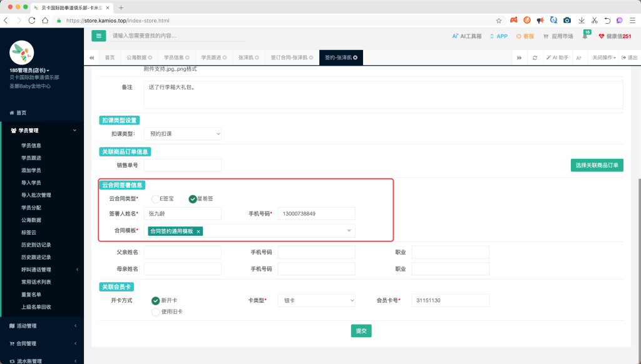
Task: Open the AI 助手 assistant
Action: [x=558, y=58]
